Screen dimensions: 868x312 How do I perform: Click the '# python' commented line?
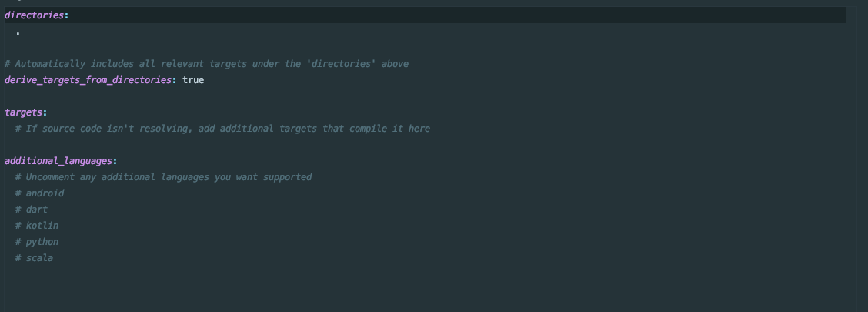pos(37,242)
